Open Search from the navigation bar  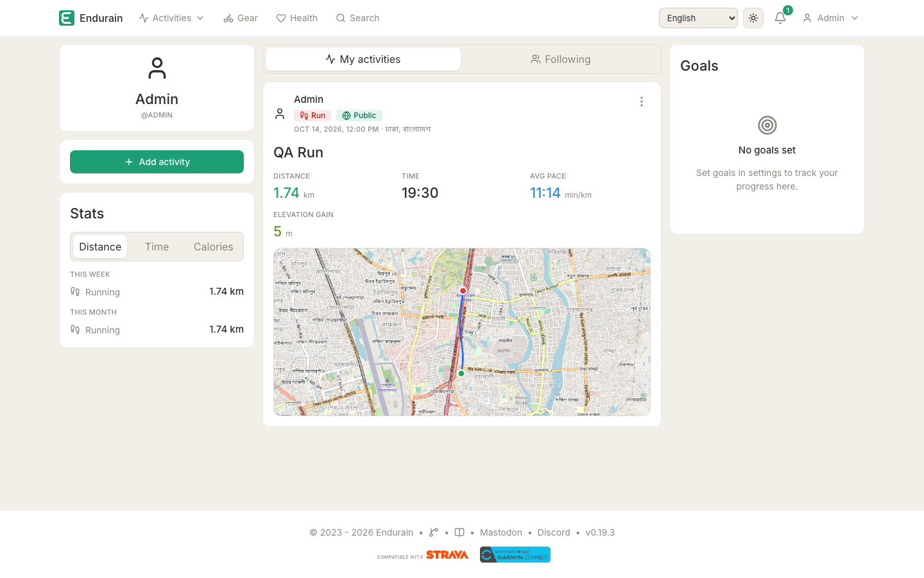click(x=357, y=18)
